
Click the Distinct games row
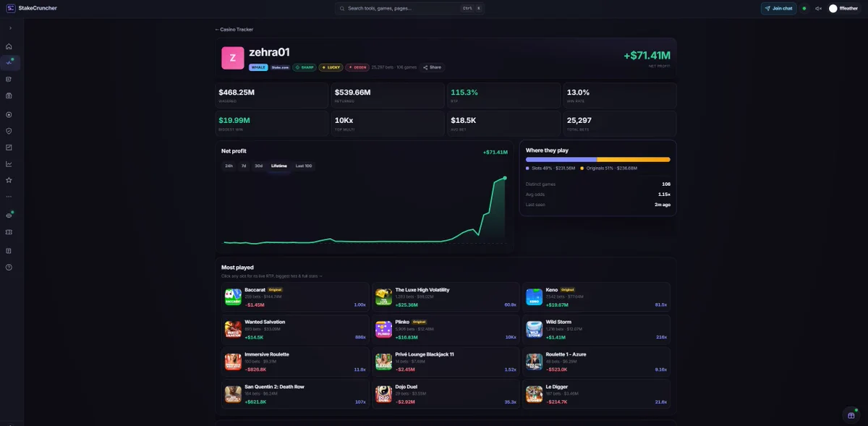(598, 184)
